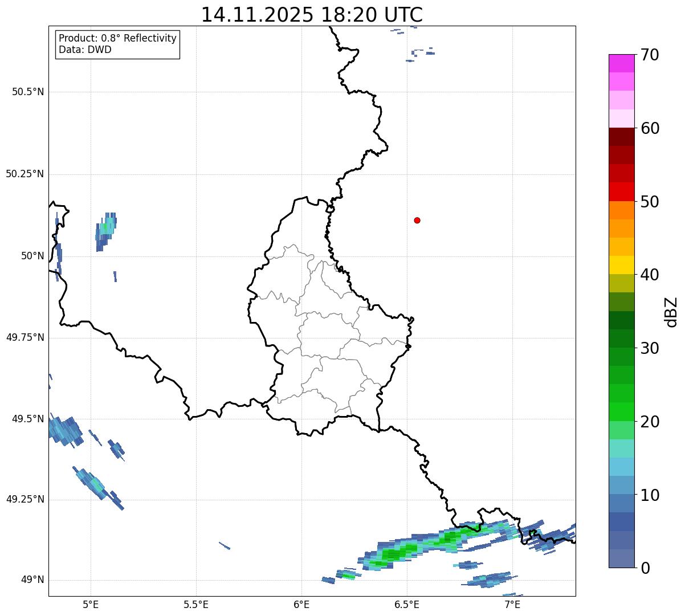Image resolution: width=685 pixels, height=616 pixels.
Task: Pick the orange colorbar segment below 50
Action: pyautogui.click(x=621, y=210)
